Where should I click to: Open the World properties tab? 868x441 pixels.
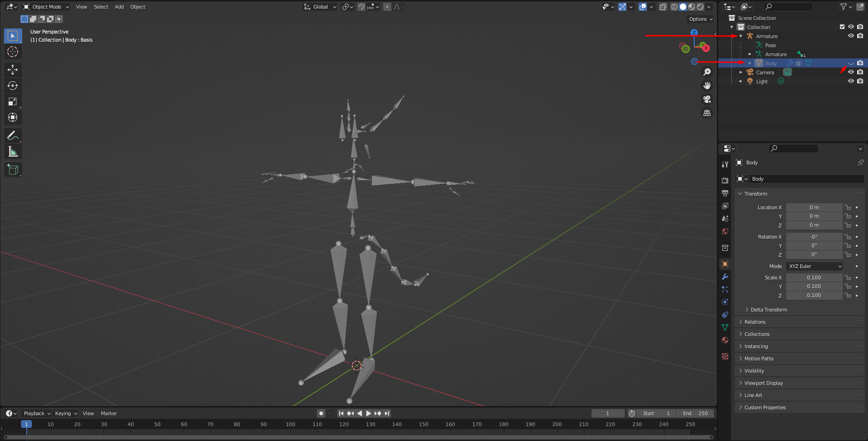(x=725, y=231)
